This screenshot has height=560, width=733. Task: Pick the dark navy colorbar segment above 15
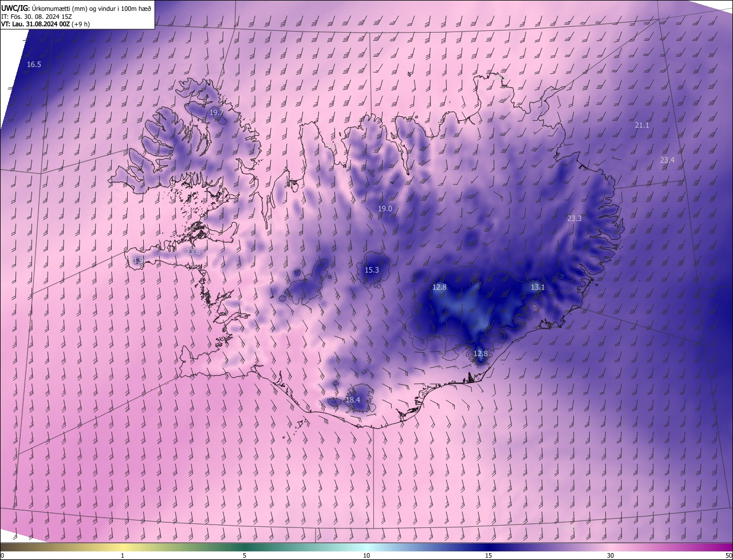coord(488,547)
